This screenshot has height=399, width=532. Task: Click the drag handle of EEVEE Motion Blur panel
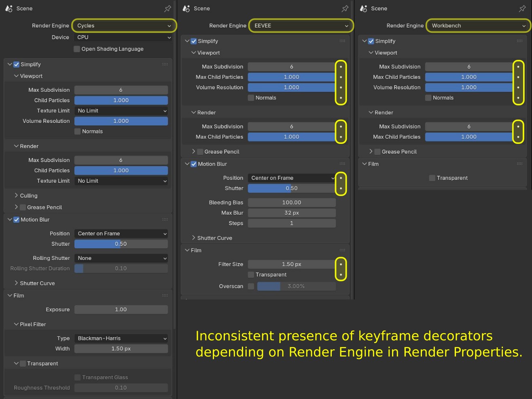pos(342,164)
